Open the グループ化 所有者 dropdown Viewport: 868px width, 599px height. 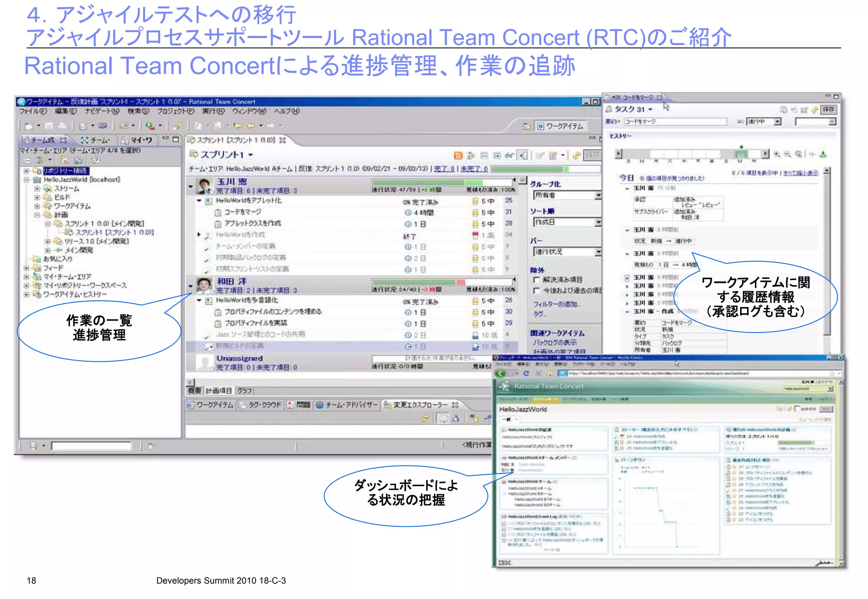pyautogui.click(x=568, y=195)
